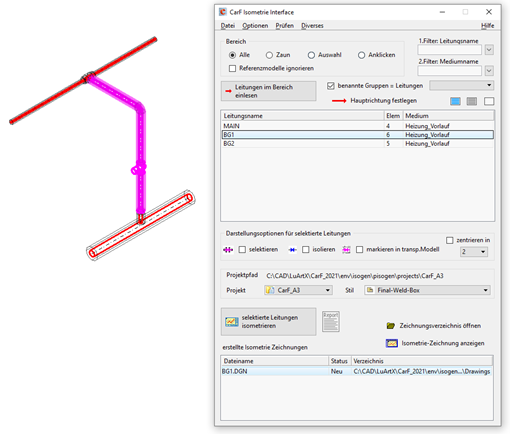
Task: Click Hauptrichtung festlegen label
Action: [383, 101]
